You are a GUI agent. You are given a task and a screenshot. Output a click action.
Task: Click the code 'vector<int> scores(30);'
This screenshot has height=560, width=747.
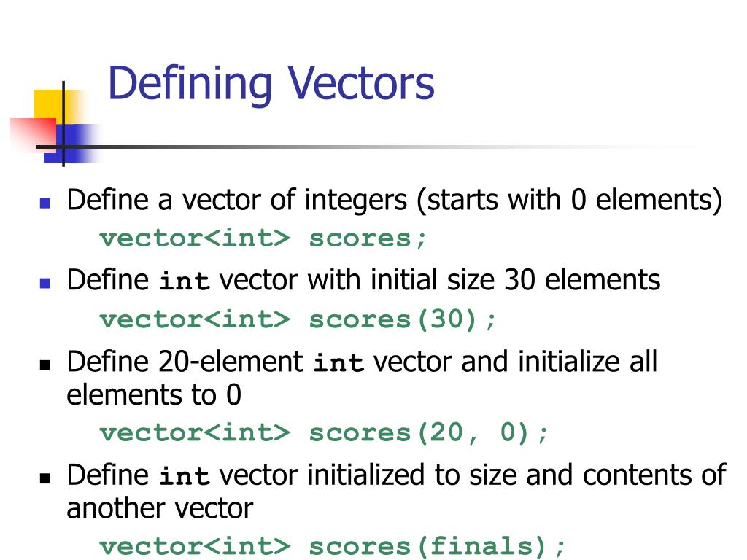click(298, 319)
